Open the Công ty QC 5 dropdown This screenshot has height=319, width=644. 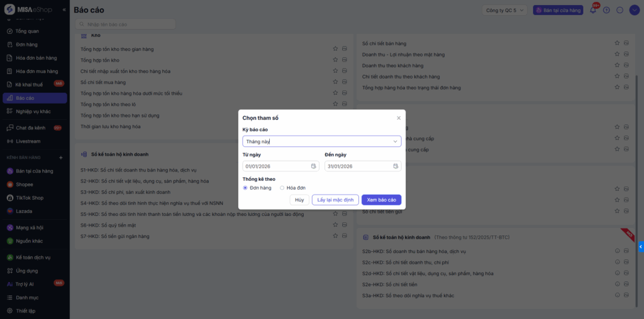tap(505, 10)
